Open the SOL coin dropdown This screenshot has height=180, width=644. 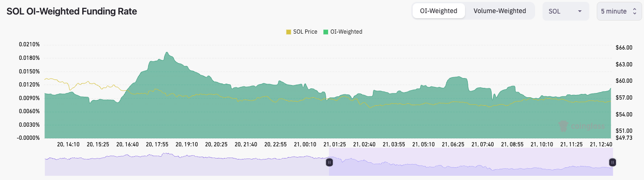click(x=565, y=11)
